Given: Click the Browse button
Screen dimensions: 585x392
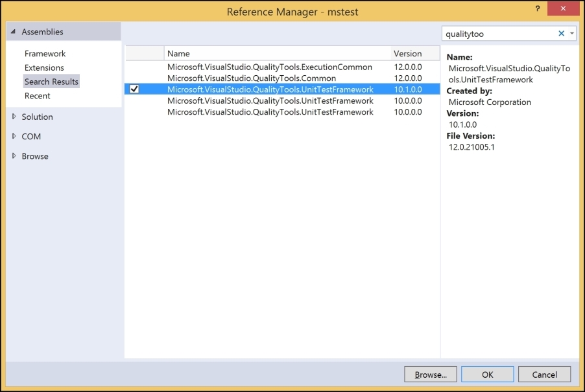Looking at the screenshot, I should point(430,374).
